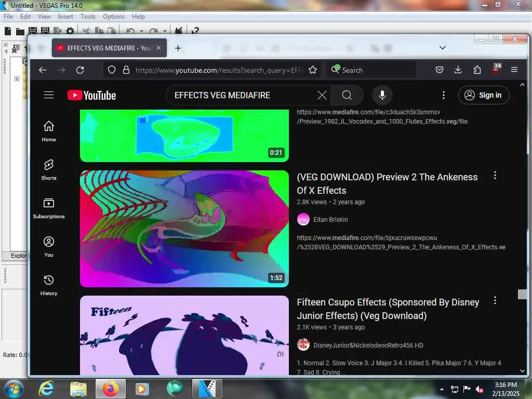Click the Save icon in VEGAS toolbar

[x=33, y=31]
